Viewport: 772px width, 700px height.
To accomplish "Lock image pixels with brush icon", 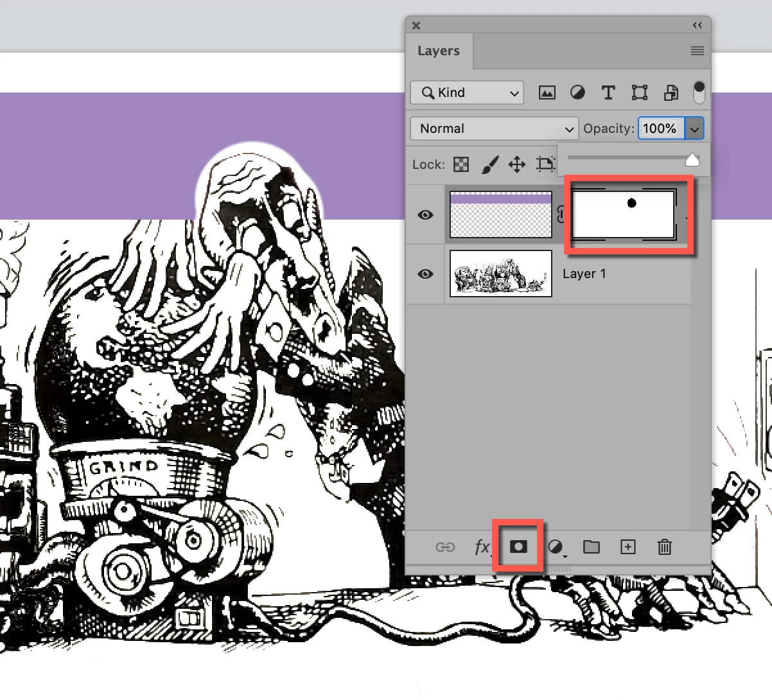I will (x=489, y=164).
